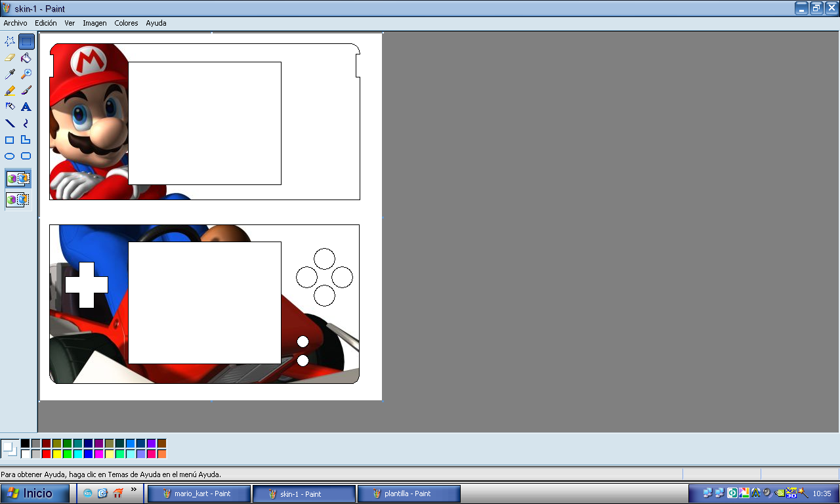Select the Free-Form Select tool
Screen dimensions: 840x504
[10, 41]
